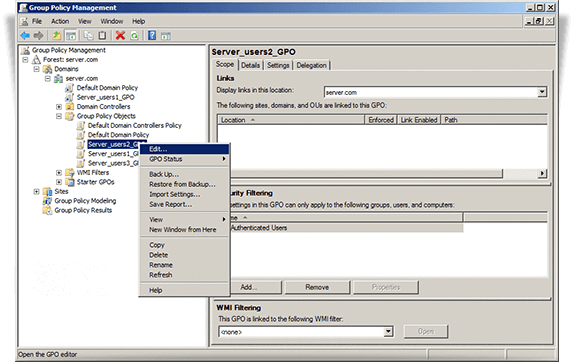The width and height of the screenshot is (574, 362).
Task: Click the Enforced column header
Action: tap(381, 120)
